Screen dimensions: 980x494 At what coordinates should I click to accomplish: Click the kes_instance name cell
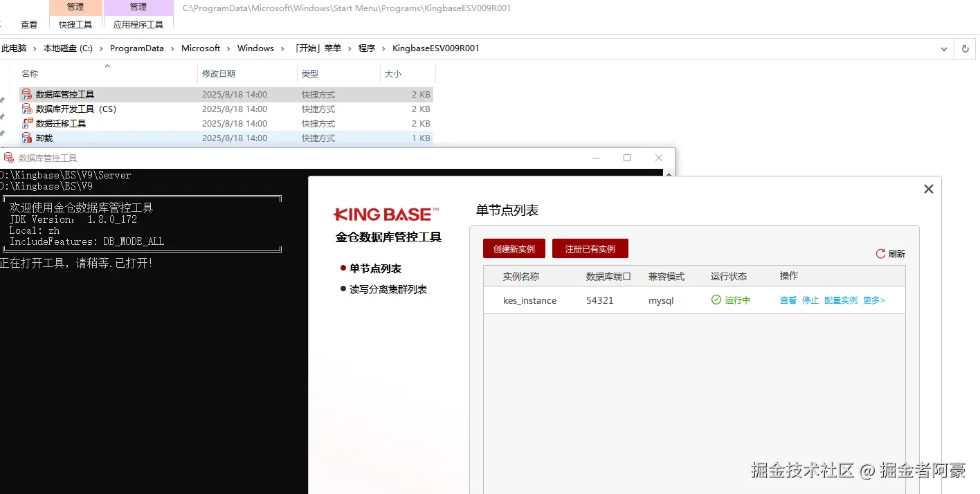530,300
